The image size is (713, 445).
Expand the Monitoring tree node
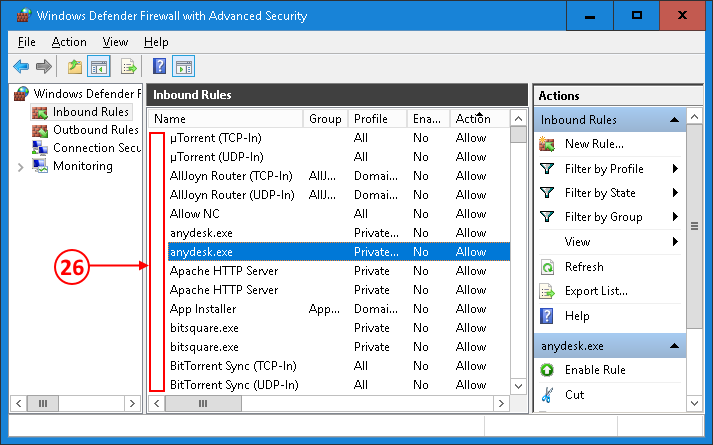pos(20,167)
